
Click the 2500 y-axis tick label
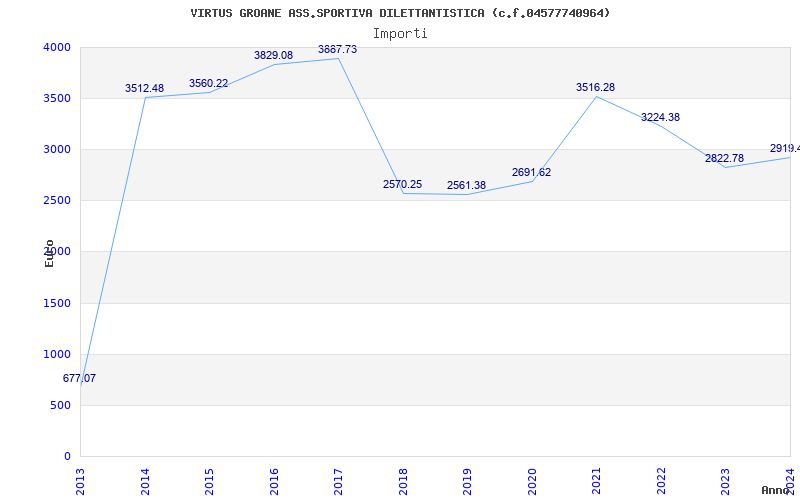57,201
